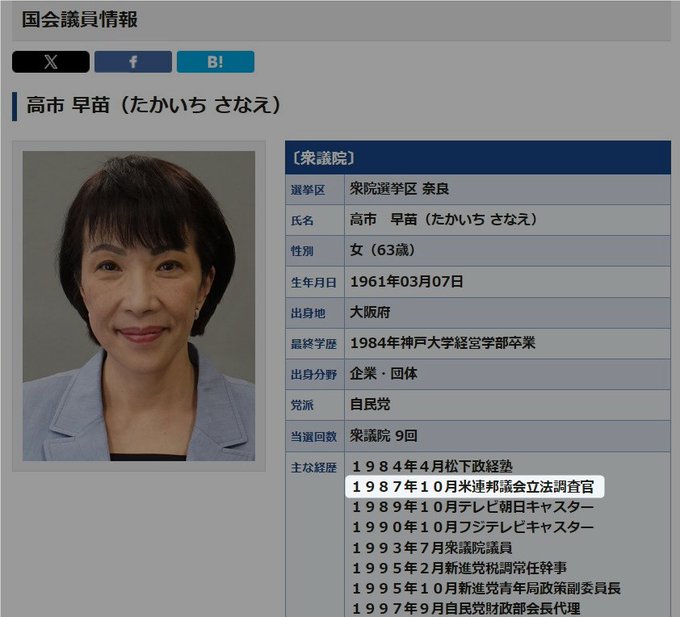Click the 国会議員情報 section header
The image size is (680, 617).
[80, 20]
